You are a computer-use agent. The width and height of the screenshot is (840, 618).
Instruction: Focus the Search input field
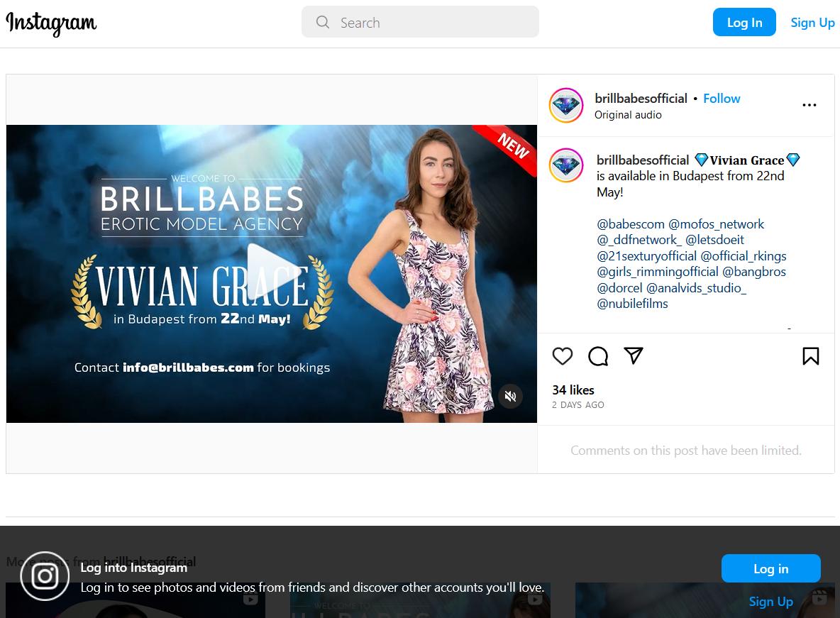tap(420, 22)
